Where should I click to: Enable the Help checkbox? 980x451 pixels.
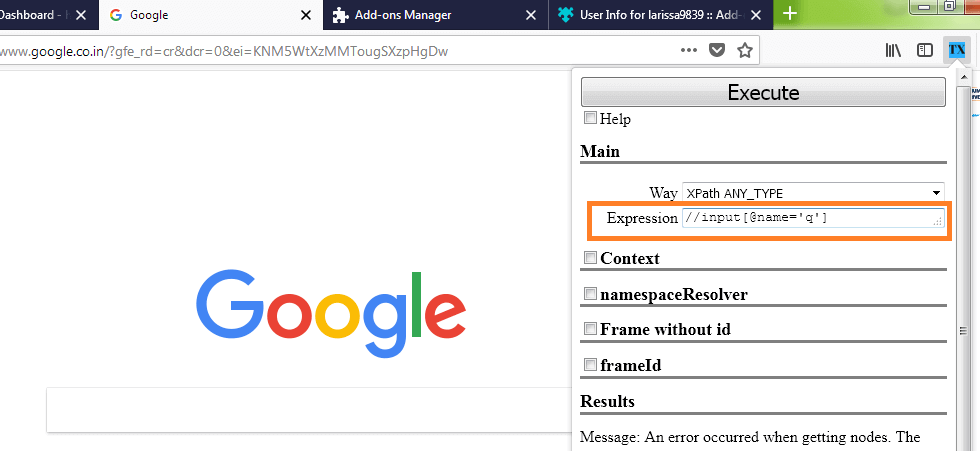[590, 117]
